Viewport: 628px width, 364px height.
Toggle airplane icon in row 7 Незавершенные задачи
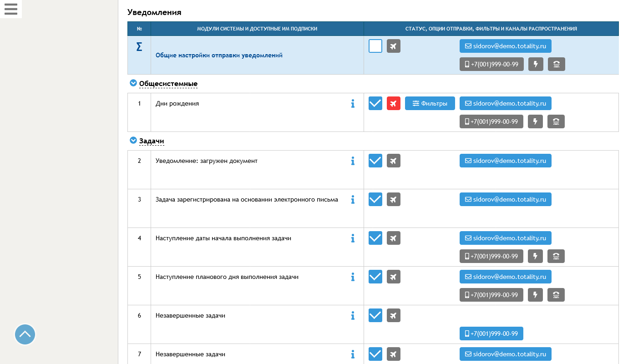[394, 354]
